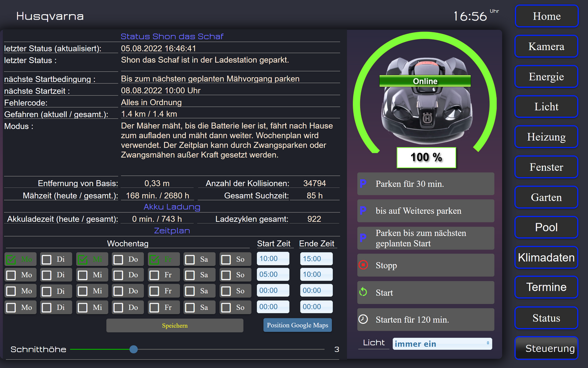Show the Klimadaten page

(x=546, y=257)
